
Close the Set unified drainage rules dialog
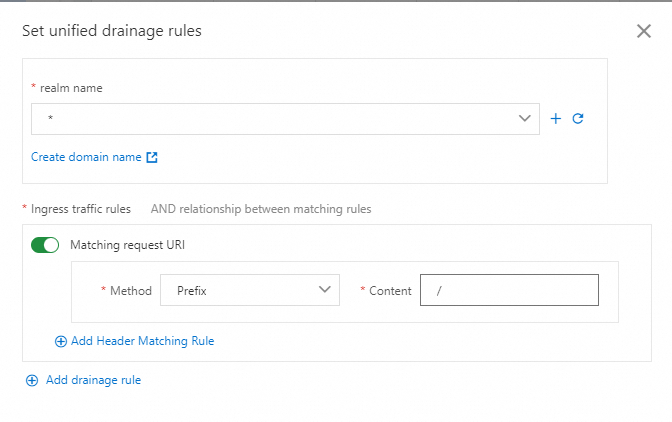click(x=644, y=31)
